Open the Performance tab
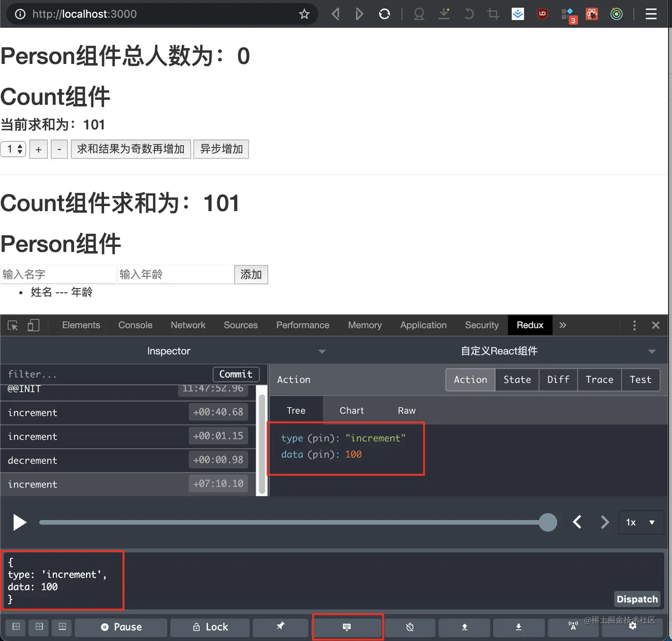 tap(303, 326)
